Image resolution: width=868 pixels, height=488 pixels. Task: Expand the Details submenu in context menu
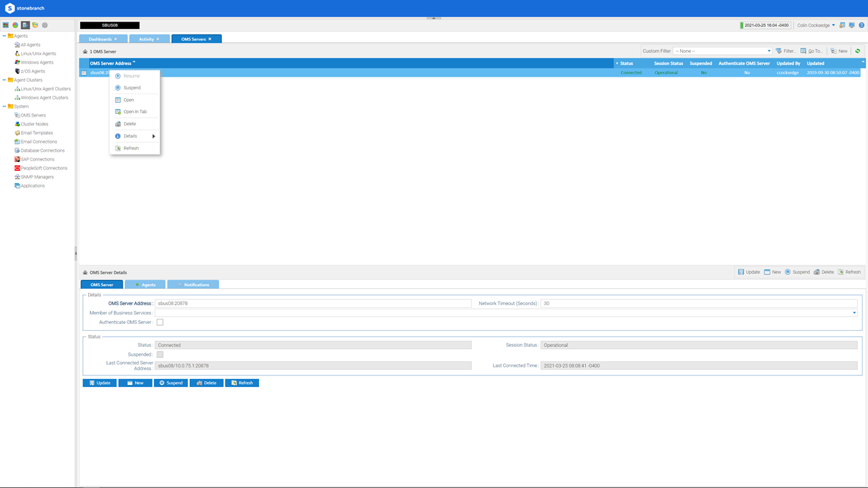click(135, 136)
